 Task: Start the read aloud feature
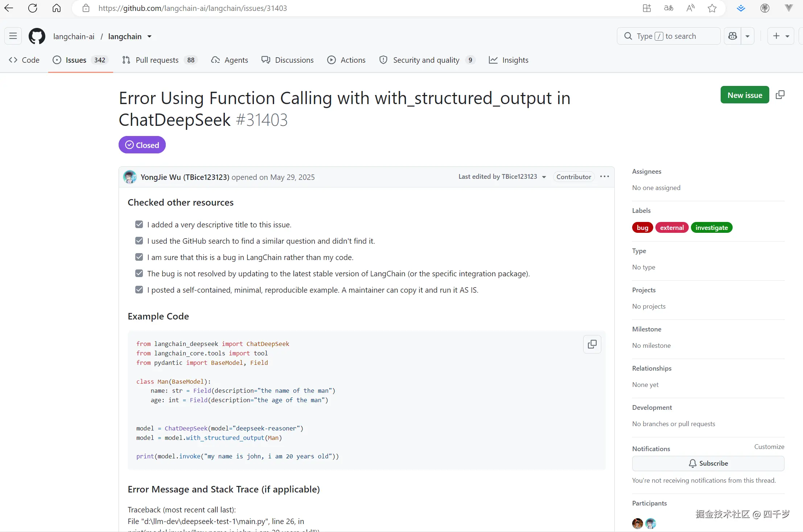(x=691, y=8)
